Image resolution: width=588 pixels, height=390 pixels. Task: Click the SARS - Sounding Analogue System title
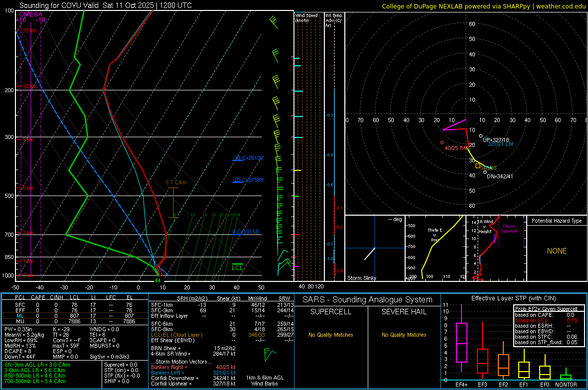368,300
